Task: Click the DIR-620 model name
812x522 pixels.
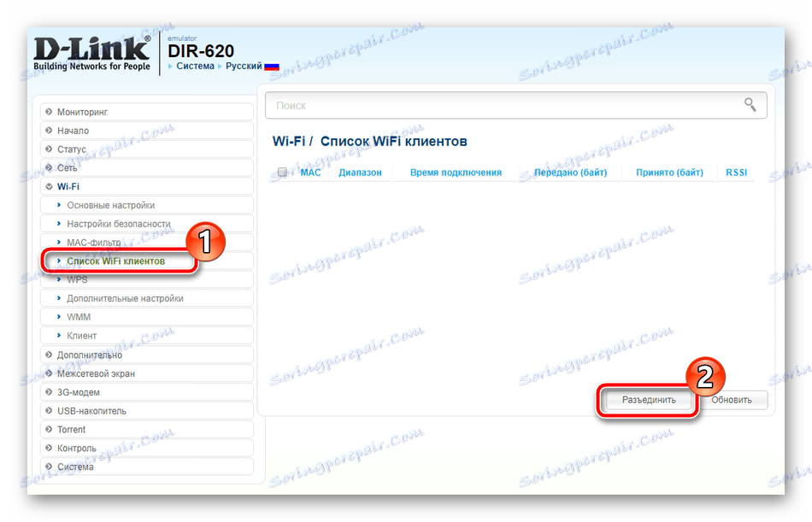Action: pyautogui.click(x=201, y=51)
